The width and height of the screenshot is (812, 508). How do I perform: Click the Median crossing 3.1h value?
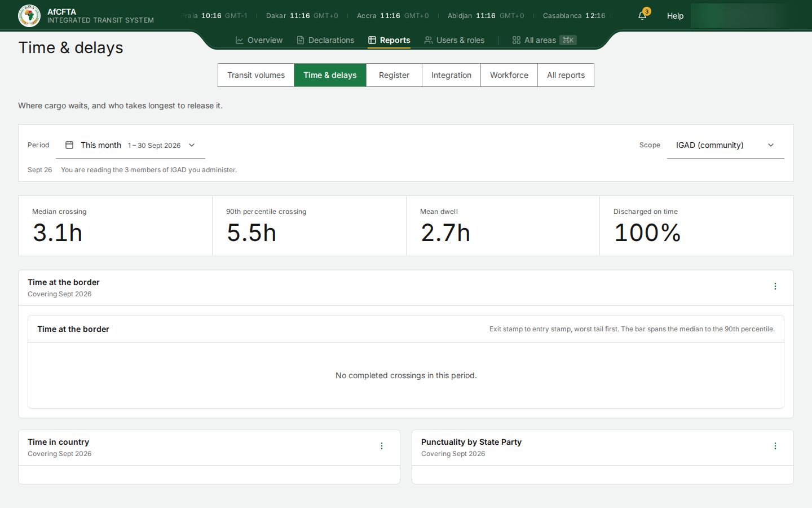58,233
